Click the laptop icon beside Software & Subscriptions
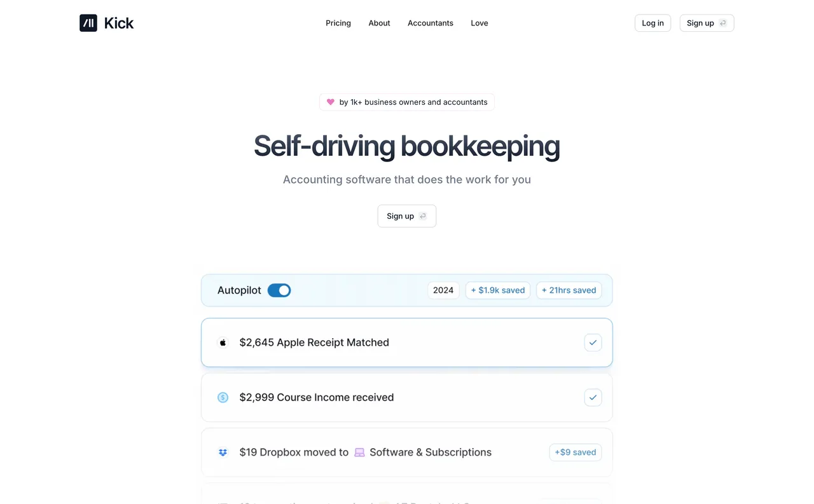Image resolution: width=814 pixels, height=504 pixels. (x=359, y=452)
